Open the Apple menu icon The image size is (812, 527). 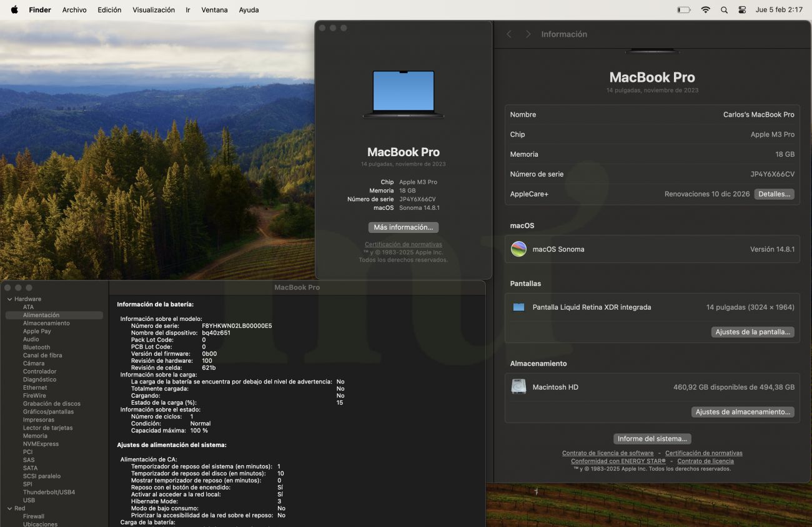click(14, 10)
